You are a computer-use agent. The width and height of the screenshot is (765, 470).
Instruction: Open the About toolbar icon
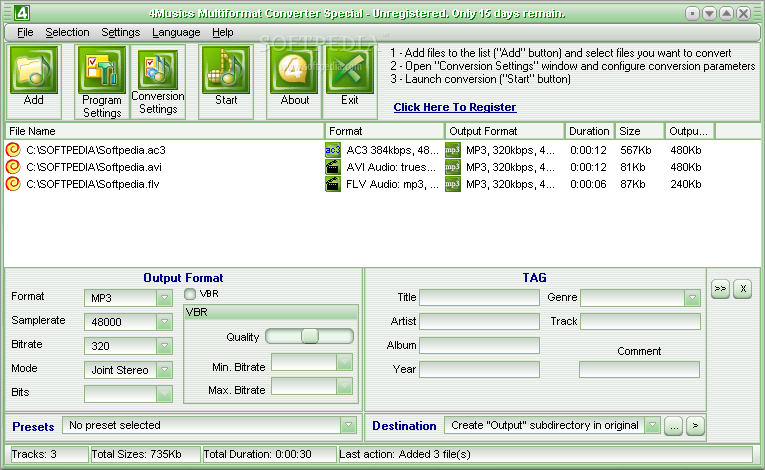point(294,70)
